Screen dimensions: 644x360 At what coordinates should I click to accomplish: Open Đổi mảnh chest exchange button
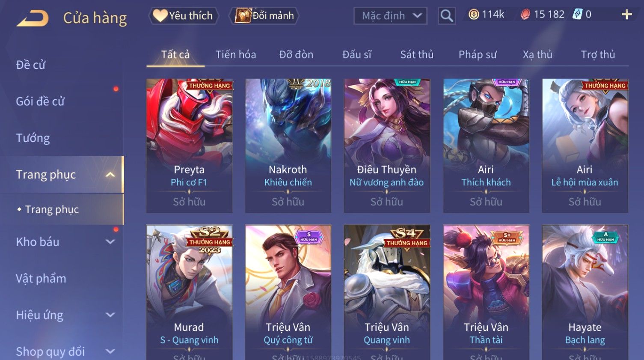(264, 16)
